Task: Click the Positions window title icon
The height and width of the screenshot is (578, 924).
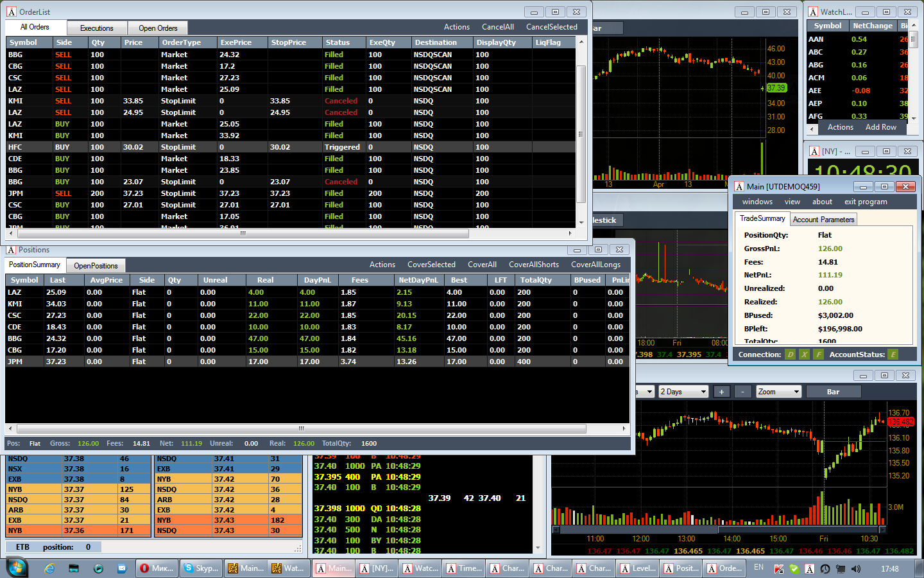Action: [x=11, y=250]
